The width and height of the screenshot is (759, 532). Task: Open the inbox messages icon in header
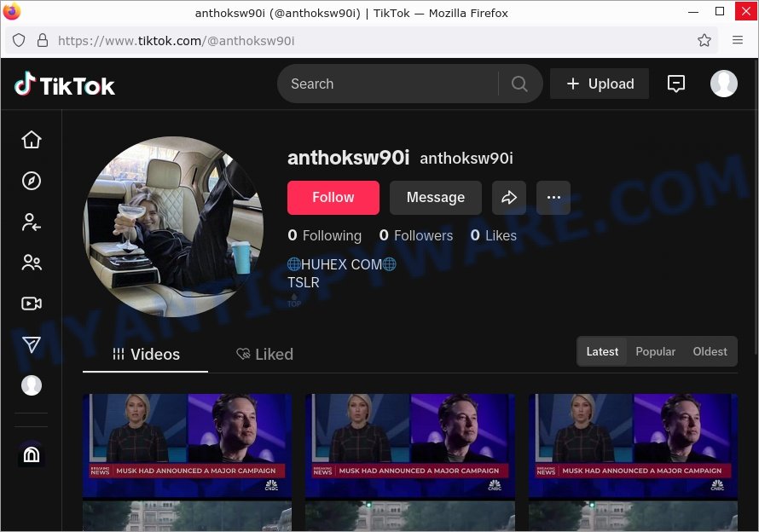click(675, 84)
